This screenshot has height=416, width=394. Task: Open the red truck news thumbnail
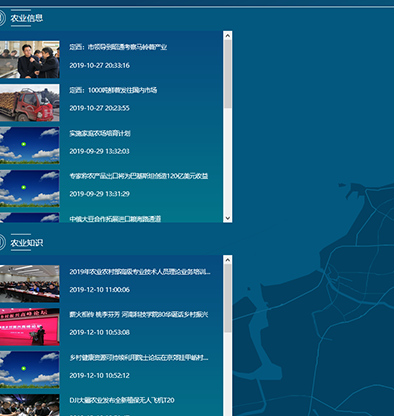coord(30,103)
